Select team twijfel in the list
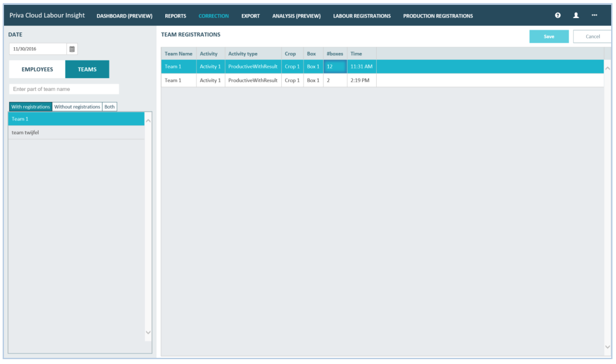The width and height of the screenshot is (616, 364). click(x=76, y=133)
